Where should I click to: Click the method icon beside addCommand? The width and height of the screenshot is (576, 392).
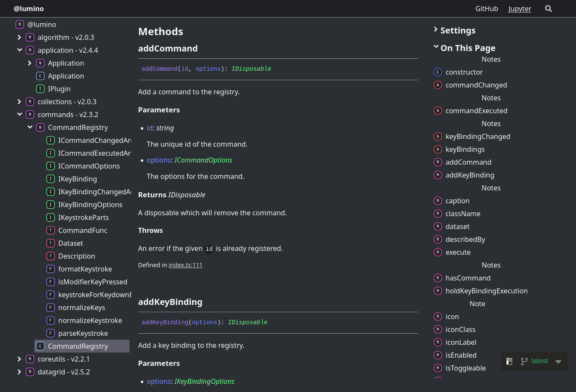(438, 162)
